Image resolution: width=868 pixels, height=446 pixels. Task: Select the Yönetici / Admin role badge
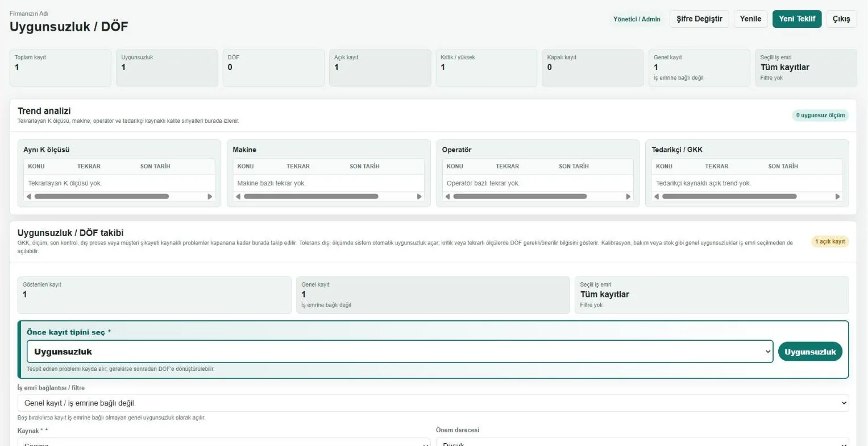pyautogui.click(x=637, y=19)
